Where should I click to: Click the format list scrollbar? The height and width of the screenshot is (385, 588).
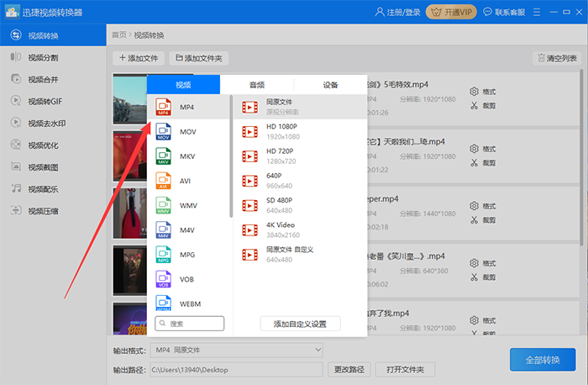click(x=231, y=156)
